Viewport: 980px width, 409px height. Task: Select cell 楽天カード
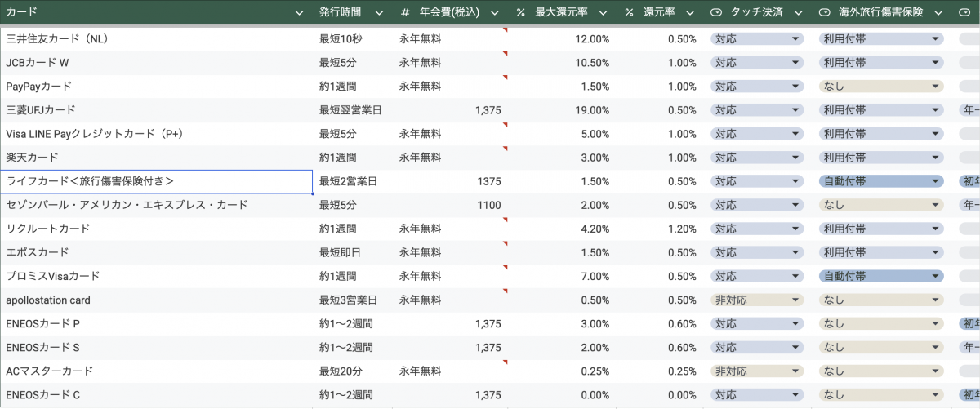tap(157, 157)
